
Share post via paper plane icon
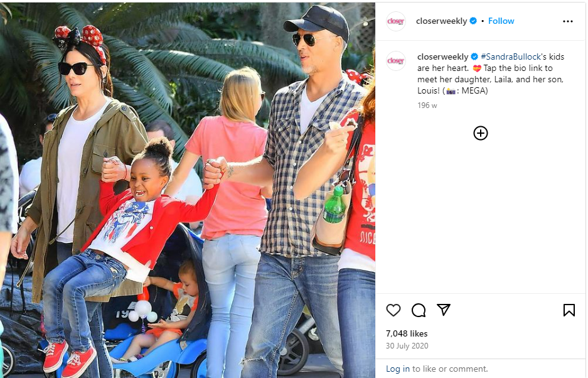tap(444, 310)
